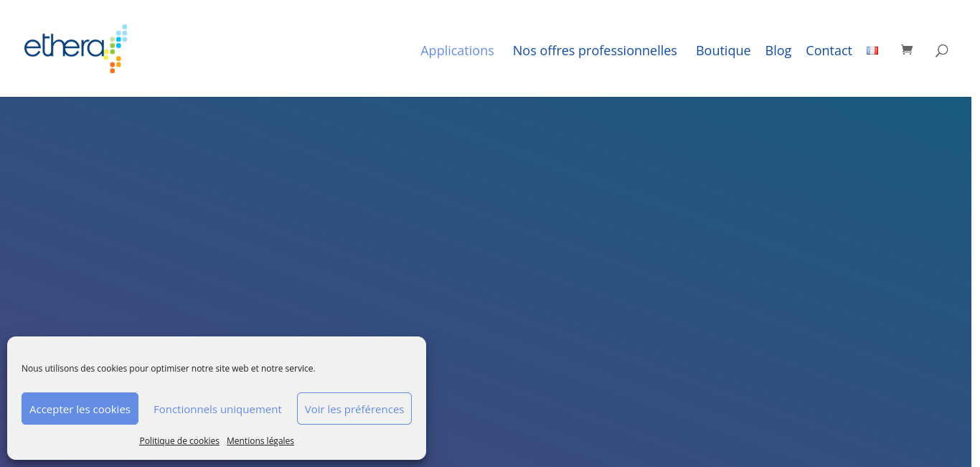Image resolution: width=980 pixels, height=467 pixels.
Task: Click the ethera wordmark in the logo
Action: (63, 48)
